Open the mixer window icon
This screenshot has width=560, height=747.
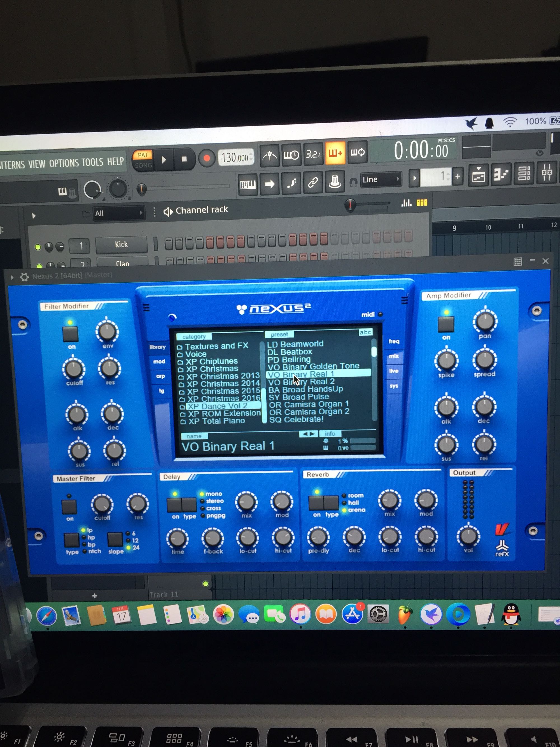pos(546,173)
